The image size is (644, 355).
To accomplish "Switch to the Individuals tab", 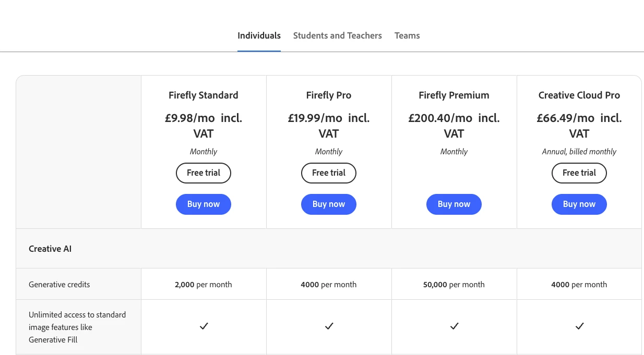I will 259,35.
